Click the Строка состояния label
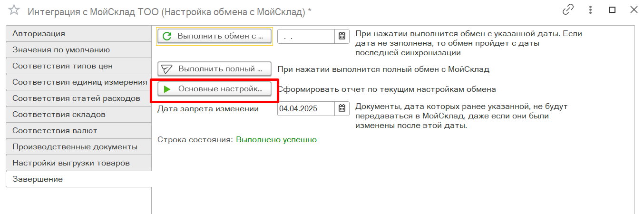 [195, 140]
